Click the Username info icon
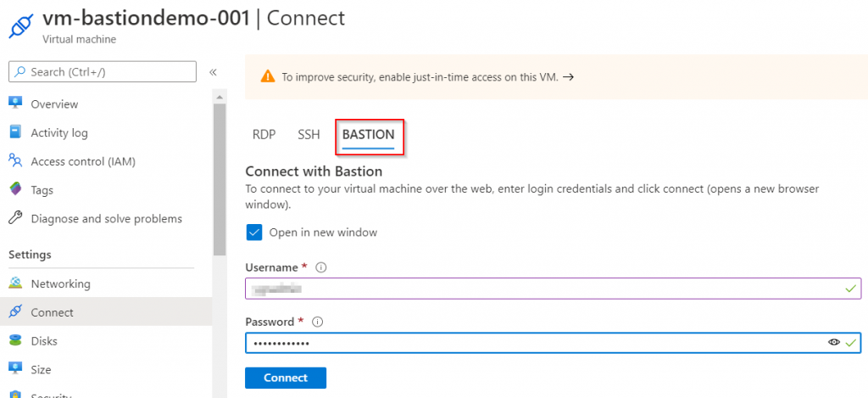The width and height of the screenshot is (868, 398). coord(320,267)
